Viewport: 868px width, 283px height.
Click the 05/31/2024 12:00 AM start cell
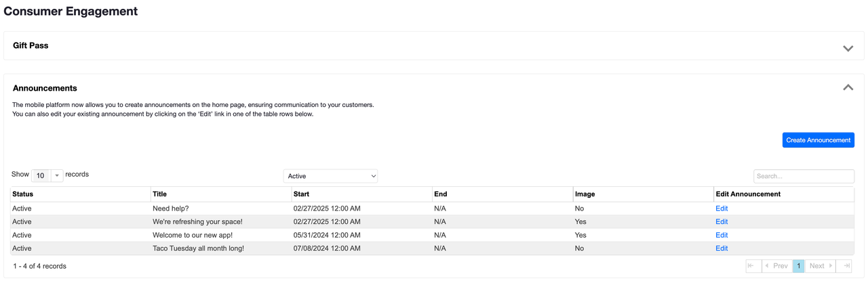(x=361, y=235)
